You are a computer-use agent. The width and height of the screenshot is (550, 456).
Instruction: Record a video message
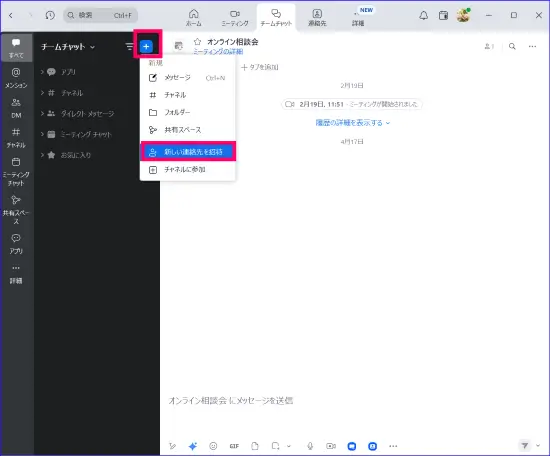331,446
